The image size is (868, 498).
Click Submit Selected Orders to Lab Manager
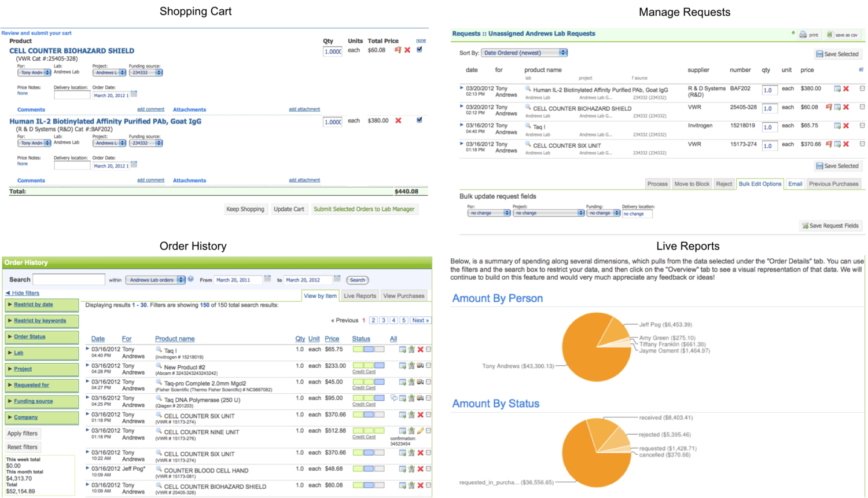click(x=364, y=209)
